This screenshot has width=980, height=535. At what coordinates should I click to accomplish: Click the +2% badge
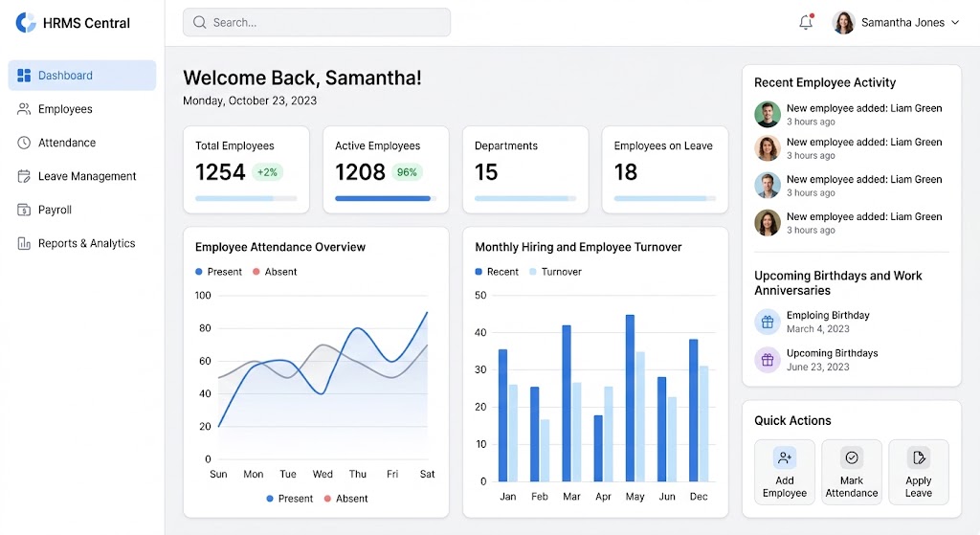point(268,172)
